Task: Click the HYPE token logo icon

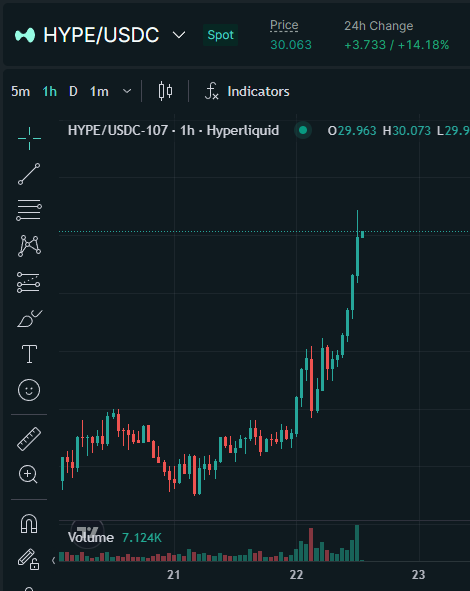Action: click(25, 35)
